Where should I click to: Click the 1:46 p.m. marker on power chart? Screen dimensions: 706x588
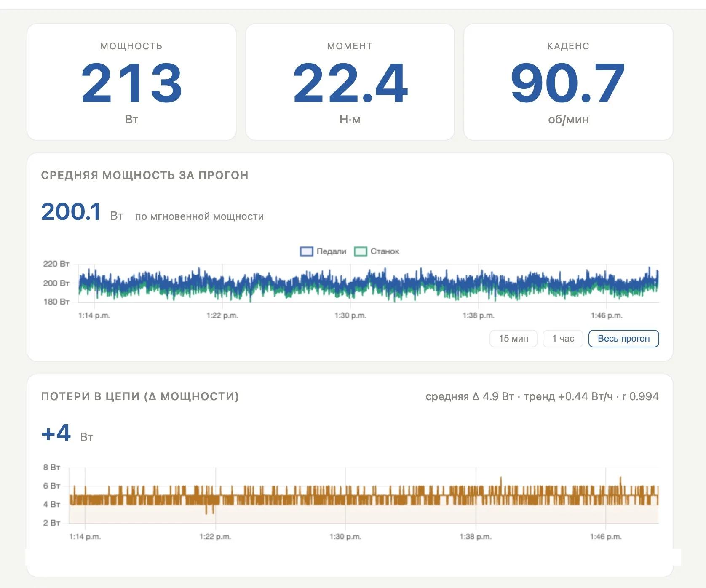(x=607, y=315)
